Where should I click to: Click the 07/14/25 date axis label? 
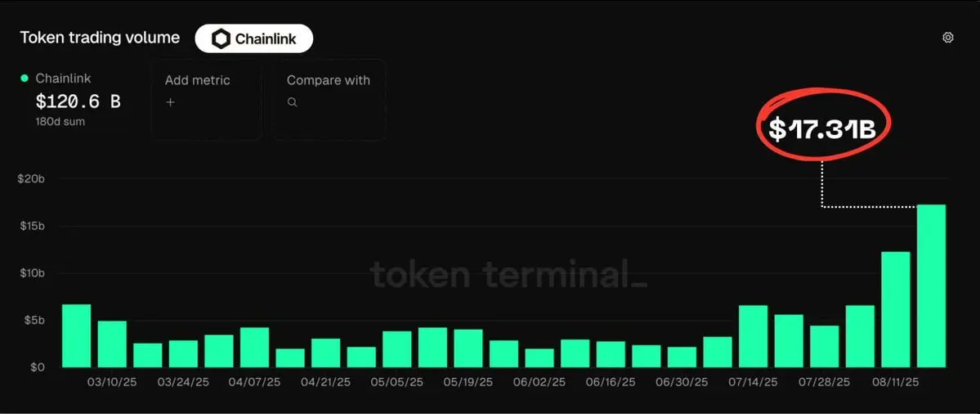[x=753, y=381]
